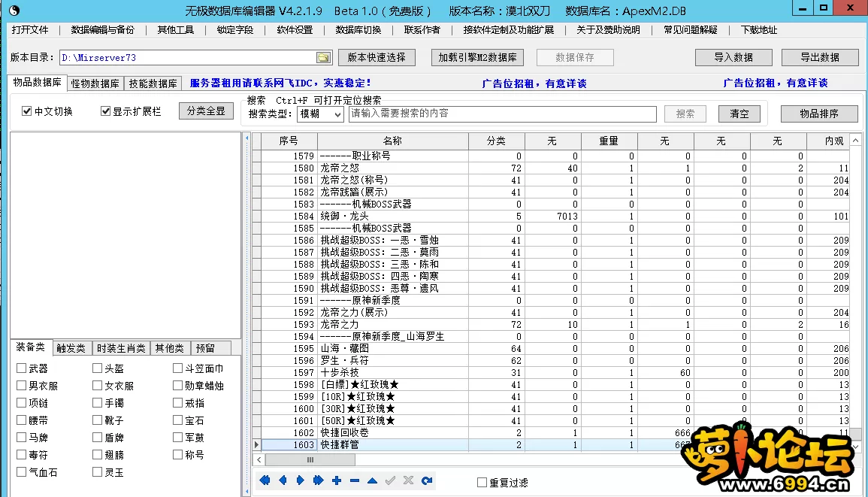The image size is (868, 497).
Task: Click into the search content input field
Action: pyautogui.click(x=502, y=114)
